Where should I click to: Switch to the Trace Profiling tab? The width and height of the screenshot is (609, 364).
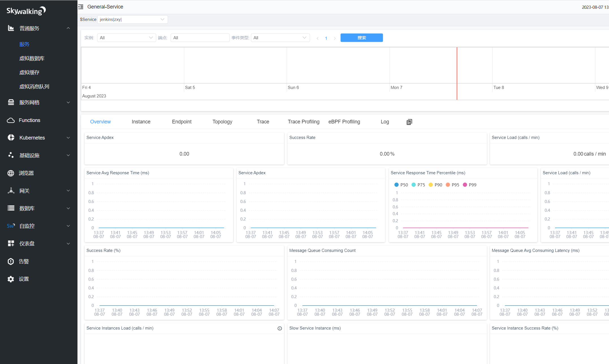coord(303,122)
